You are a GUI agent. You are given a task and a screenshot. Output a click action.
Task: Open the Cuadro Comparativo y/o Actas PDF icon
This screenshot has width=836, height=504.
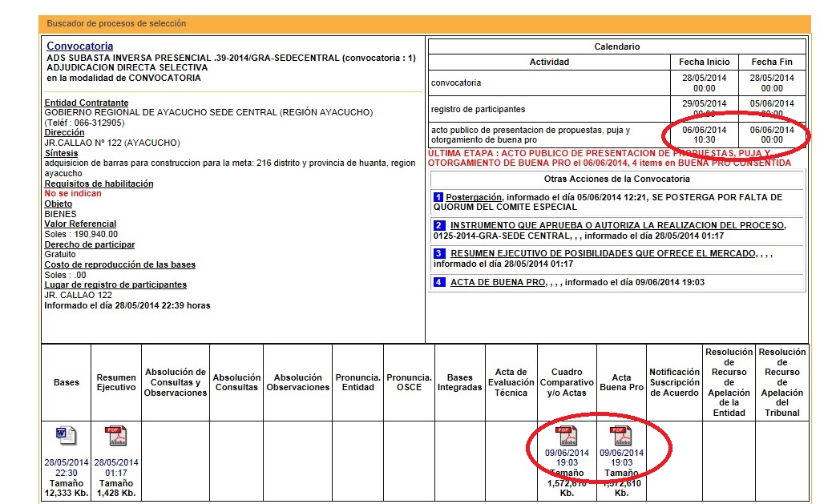[x=566, y=436]
